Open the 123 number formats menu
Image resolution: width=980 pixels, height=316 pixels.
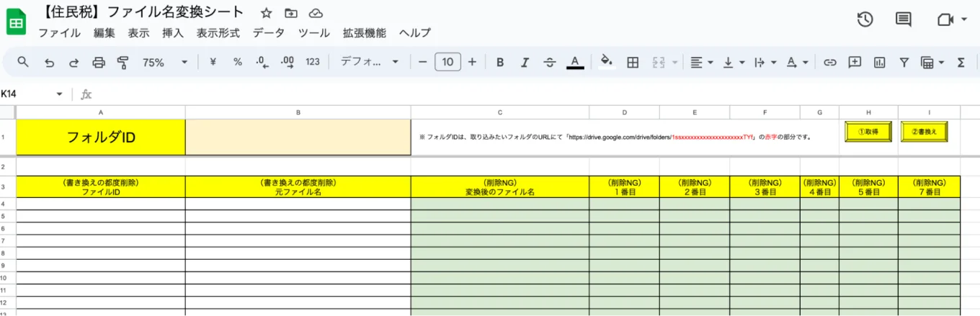pos(313,63)
